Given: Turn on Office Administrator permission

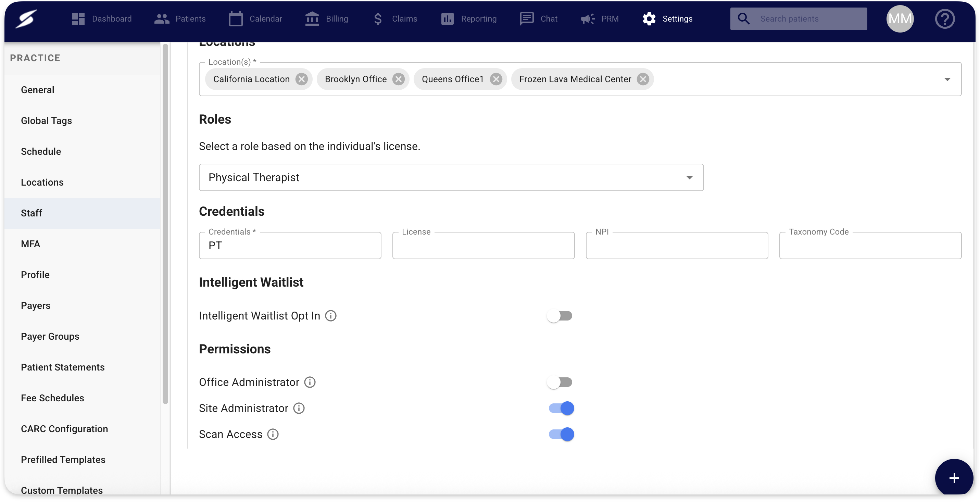Looking at the screenshot, I should (560, 382).
